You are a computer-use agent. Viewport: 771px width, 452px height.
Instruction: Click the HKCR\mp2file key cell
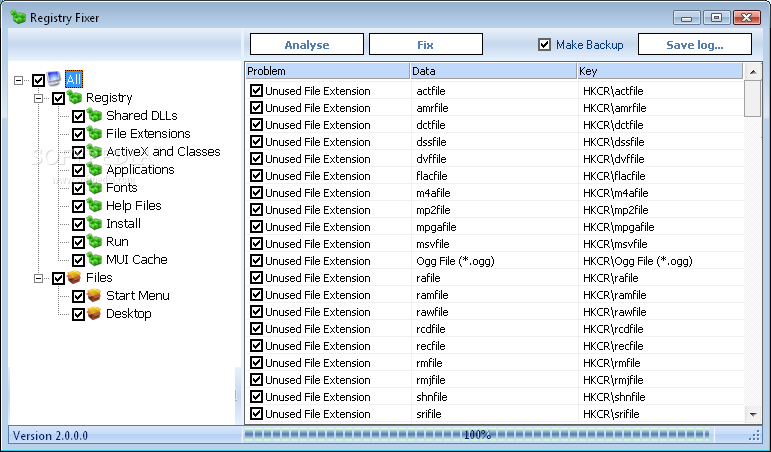(x=616, y=210)
